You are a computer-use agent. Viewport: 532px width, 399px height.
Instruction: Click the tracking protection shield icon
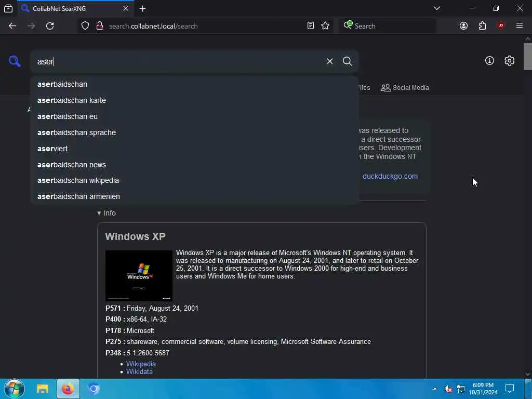coord(85,26)
